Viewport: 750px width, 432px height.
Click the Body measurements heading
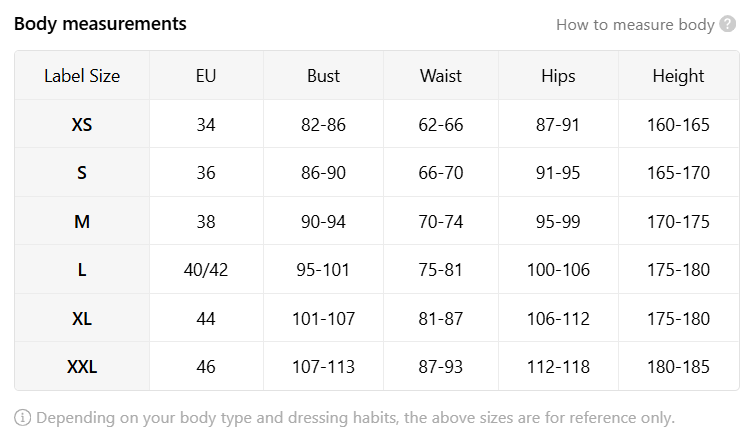coord(100,23)
